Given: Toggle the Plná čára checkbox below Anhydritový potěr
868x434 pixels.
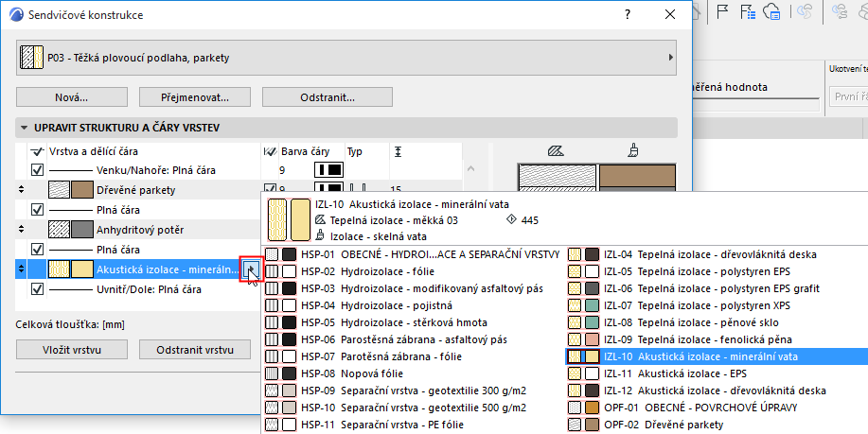Looking at the screenshot, I should 37,250.
